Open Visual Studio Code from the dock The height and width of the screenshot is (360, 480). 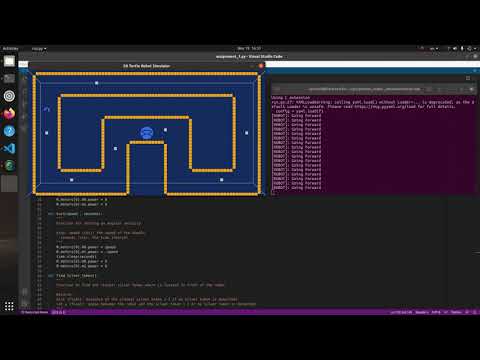(x=9, y=148)
